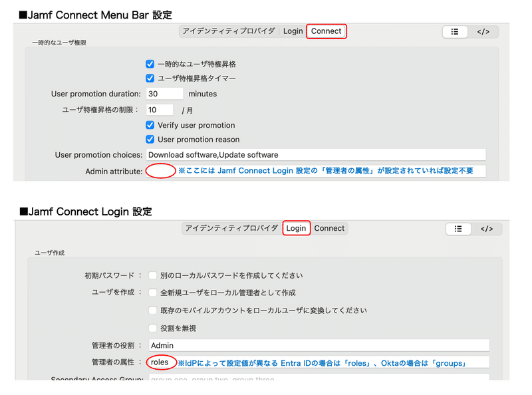
Task: Enable 役割を無視 checkbox
Action: point(153,328)
